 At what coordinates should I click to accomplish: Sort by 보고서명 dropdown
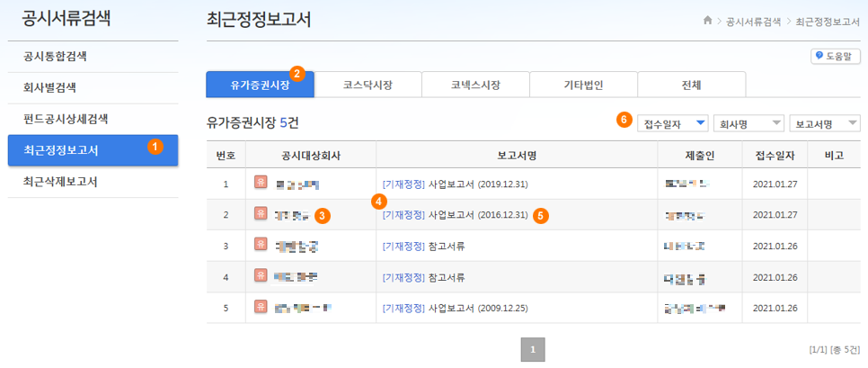825,123
